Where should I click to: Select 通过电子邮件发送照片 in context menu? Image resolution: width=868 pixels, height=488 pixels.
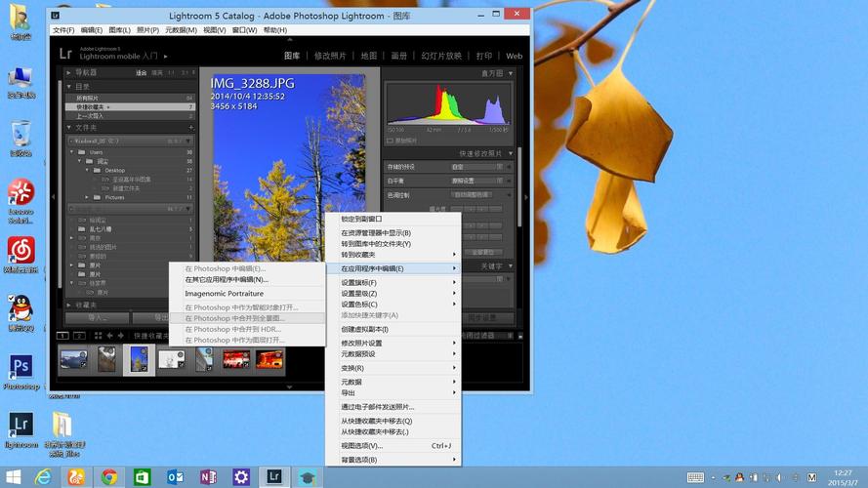coord(393,407)
